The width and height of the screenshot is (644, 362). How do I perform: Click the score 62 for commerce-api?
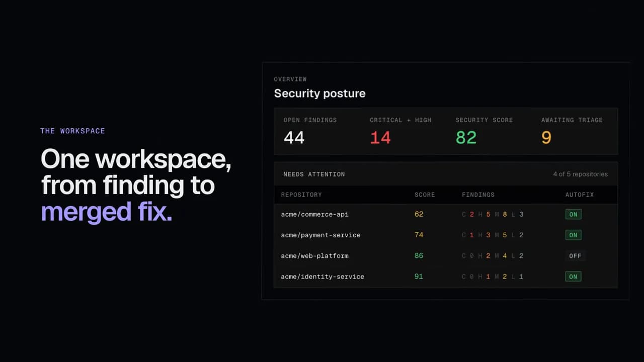(x=419, y=214)
